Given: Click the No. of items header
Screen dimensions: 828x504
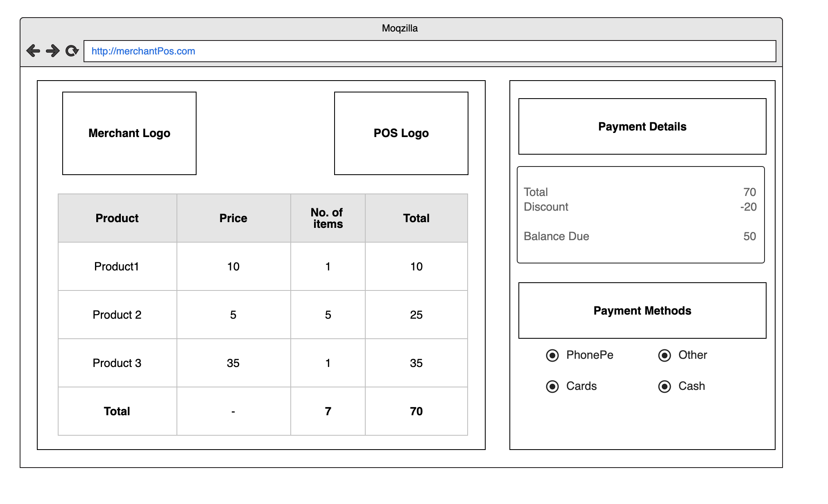Looking at the screenshot, I should [x=328, y=218].
